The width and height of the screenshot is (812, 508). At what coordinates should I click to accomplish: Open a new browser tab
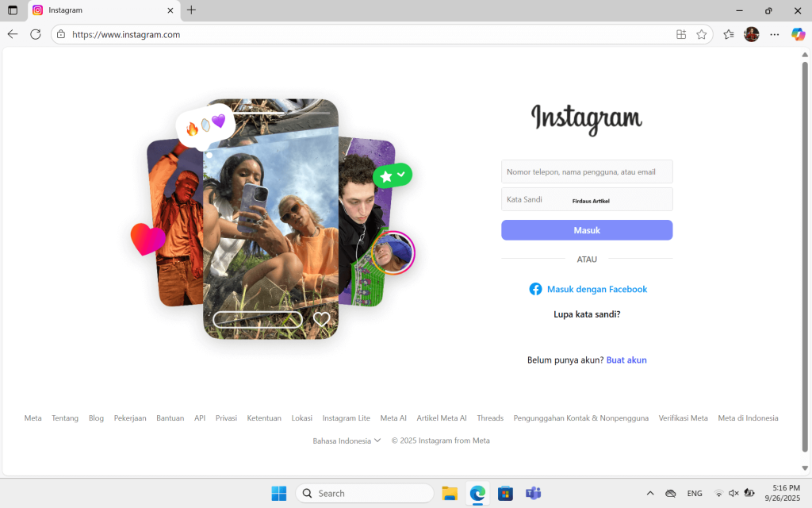191,10
